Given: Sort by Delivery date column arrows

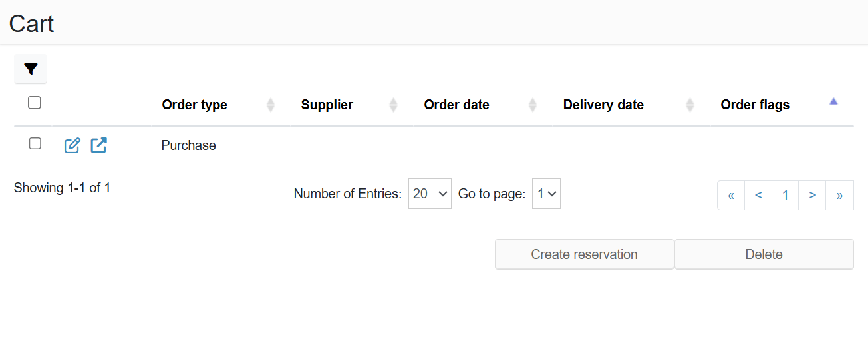Looking at the screenshot, I should tap(690, 105).
